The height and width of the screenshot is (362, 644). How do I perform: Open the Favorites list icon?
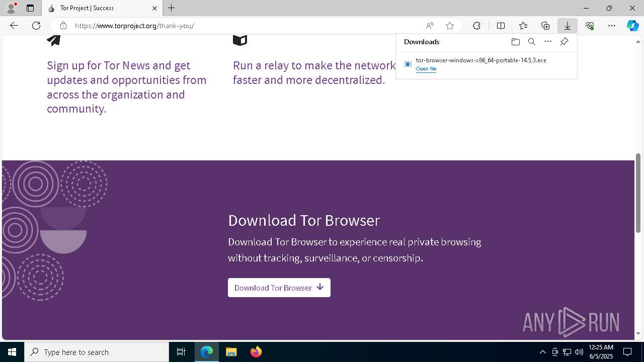pos(523,26)
